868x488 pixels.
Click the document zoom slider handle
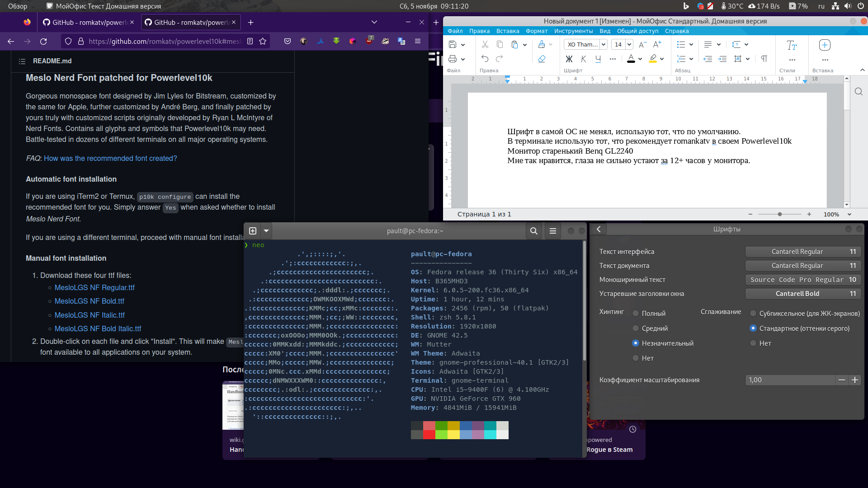point(780,214)
